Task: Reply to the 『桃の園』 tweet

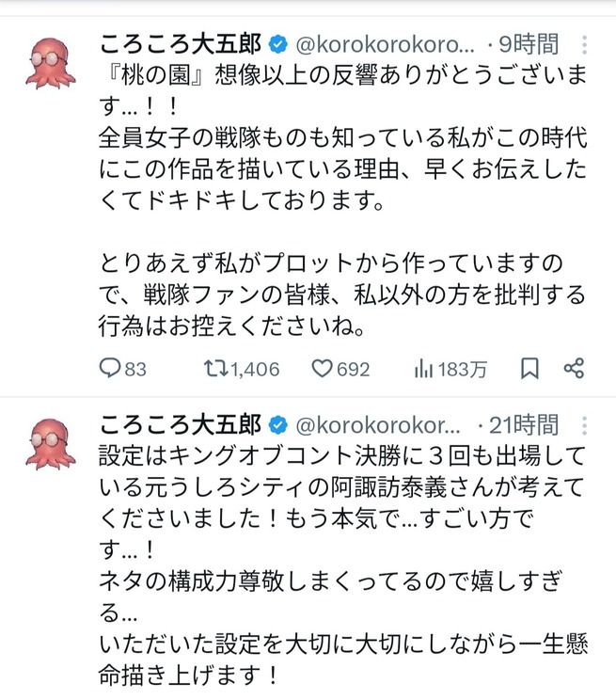Action: [x=111, y=369]
